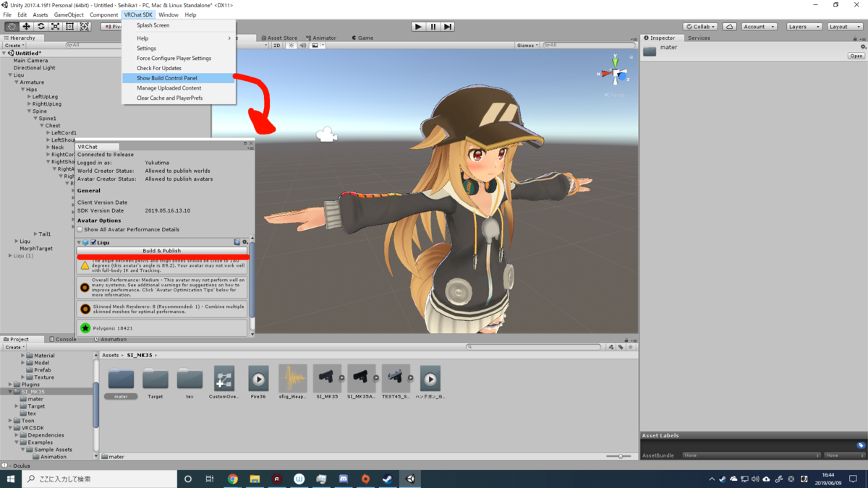Toggle 2D mode in the Scene view

pyautogui.click(x=276, y=45)
